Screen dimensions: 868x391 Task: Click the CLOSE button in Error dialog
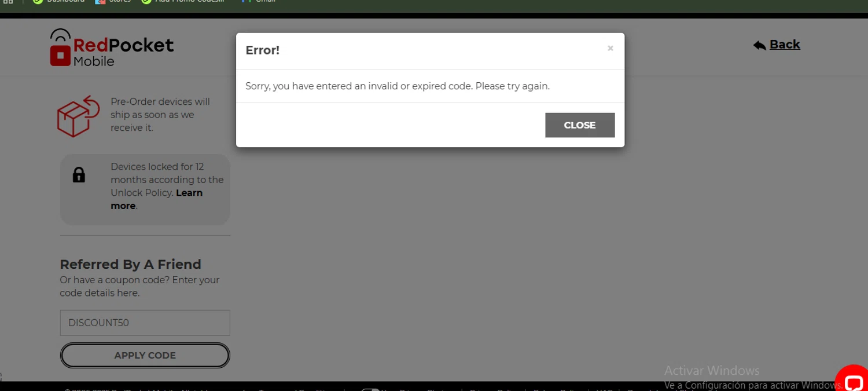[x=580, y=125]
